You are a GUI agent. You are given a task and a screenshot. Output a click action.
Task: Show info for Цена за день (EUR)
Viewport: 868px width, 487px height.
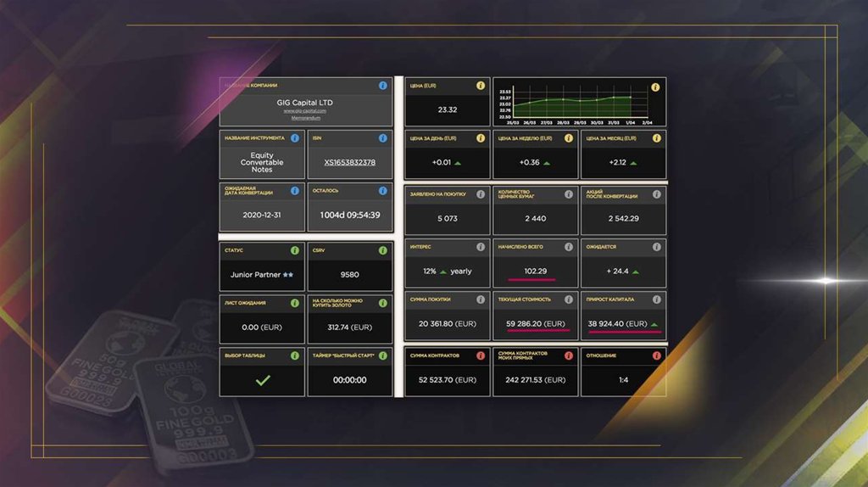[481, 138]
